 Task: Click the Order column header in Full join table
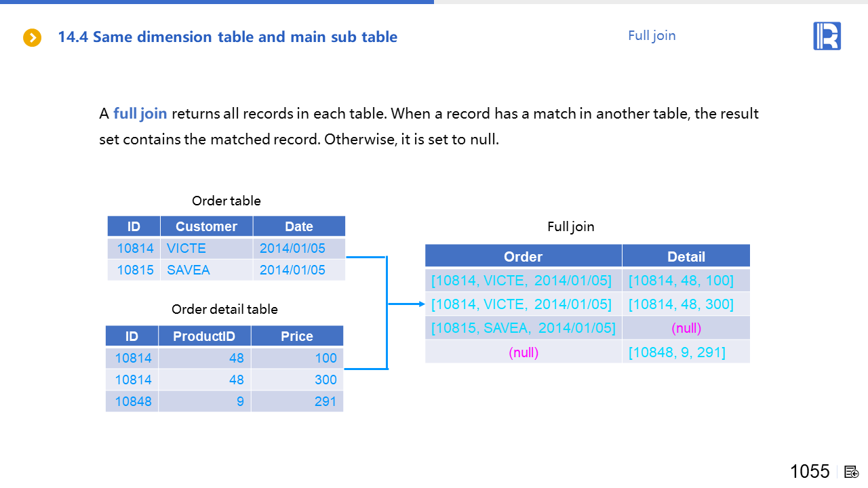(523, 256)
